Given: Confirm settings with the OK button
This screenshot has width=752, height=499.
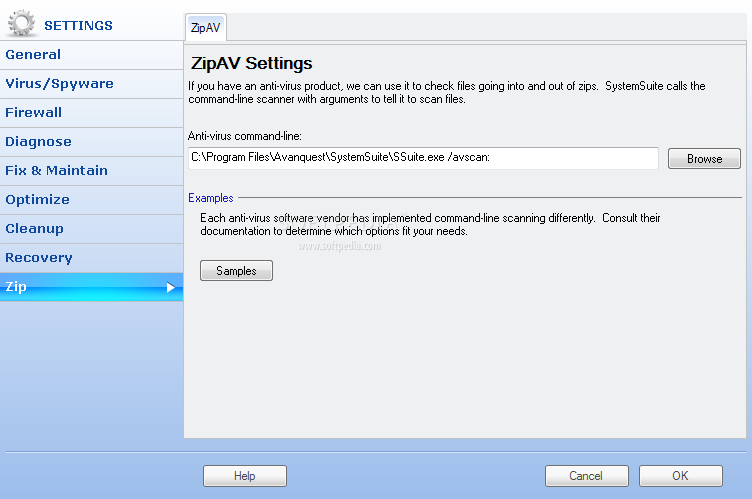Looking at the screenshot, I should (x=680, y=476).
